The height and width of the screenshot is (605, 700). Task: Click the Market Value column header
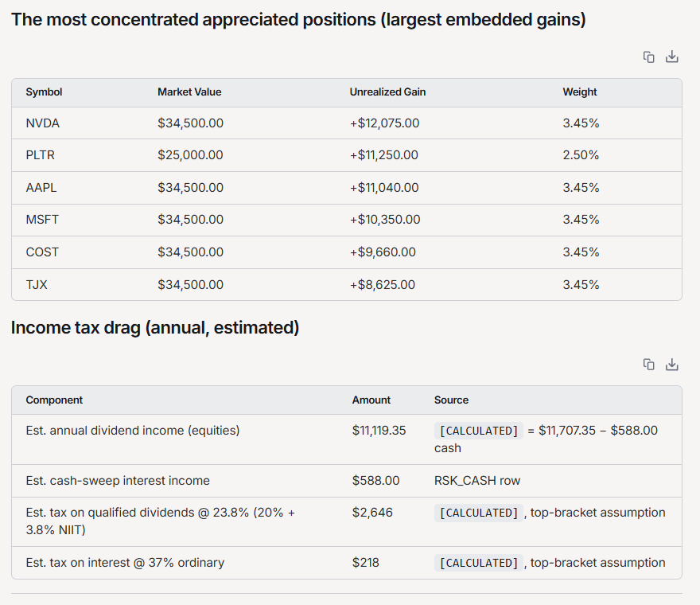189,92
